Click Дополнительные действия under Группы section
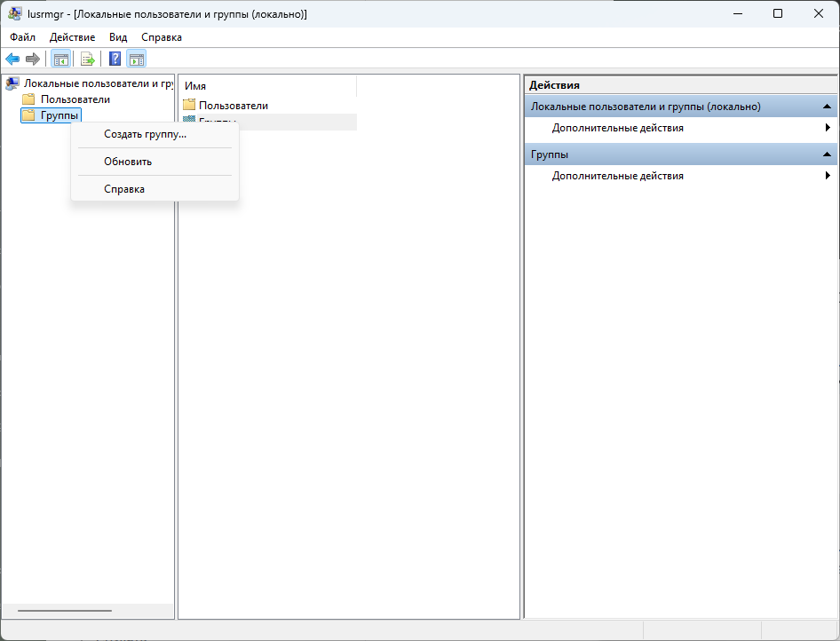 tap(618, 175)
